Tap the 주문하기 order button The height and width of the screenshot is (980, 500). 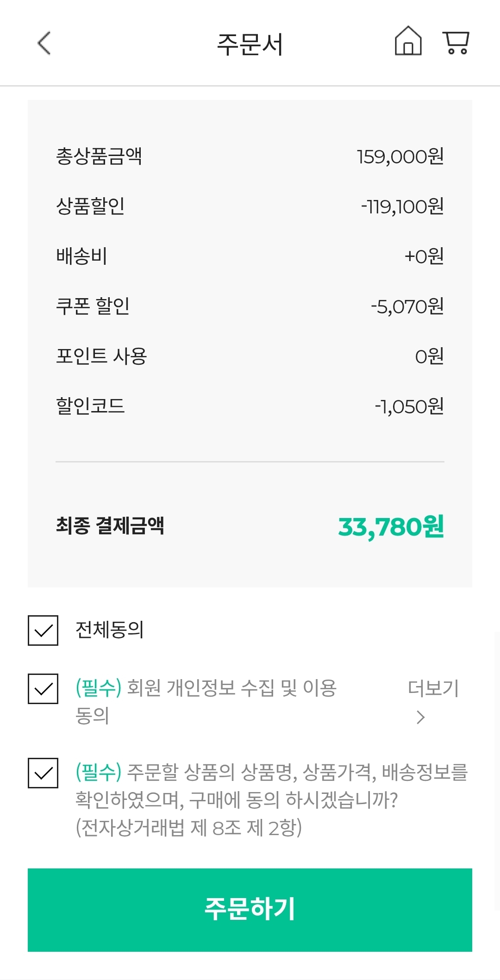[x=250, y=910]
